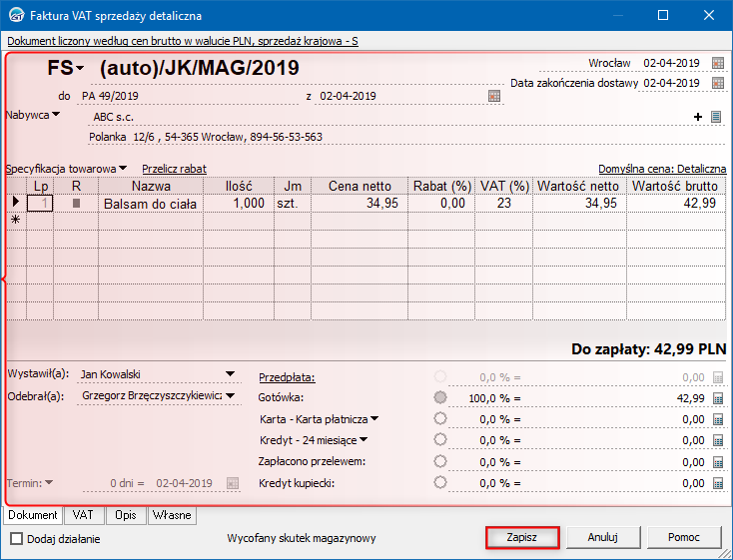
Task: Select the Zapłacono przelewem radio button
Action: pyautogui.click(x=439, y=462)
